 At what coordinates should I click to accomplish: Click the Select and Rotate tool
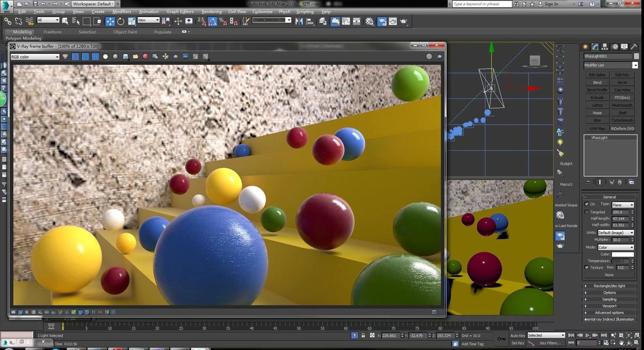point(121,21)
